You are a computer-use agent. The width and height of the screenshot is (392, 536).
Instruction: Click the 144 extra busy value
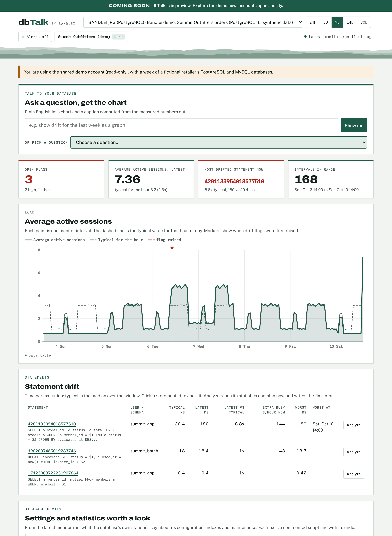(281, 424)
